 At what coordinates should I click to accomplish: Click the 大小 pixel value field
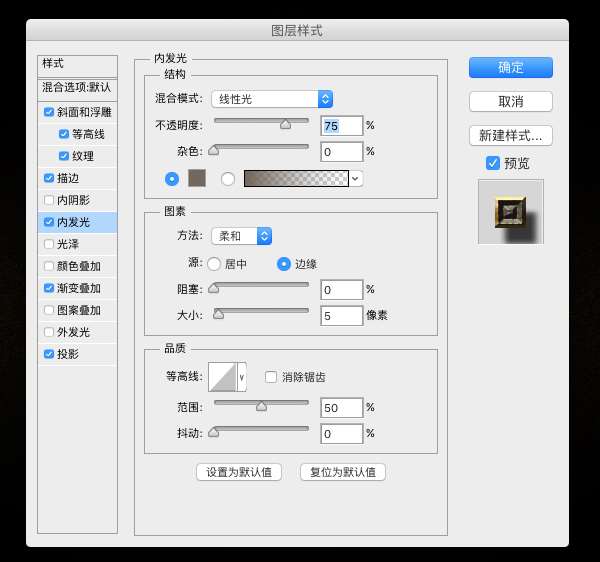pyautogui.click(x=341, y=316)
